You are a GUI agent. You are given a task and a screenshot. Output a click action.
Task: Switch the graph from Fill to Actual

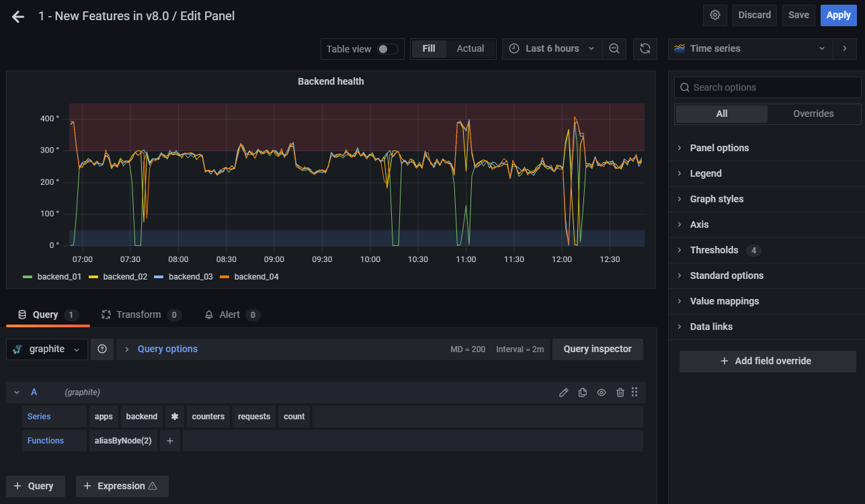coord(470,48)
